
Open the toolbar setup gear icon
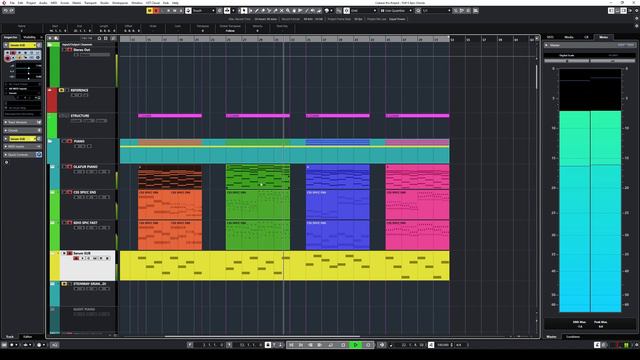pyautogui.click(x=637, y=11)
